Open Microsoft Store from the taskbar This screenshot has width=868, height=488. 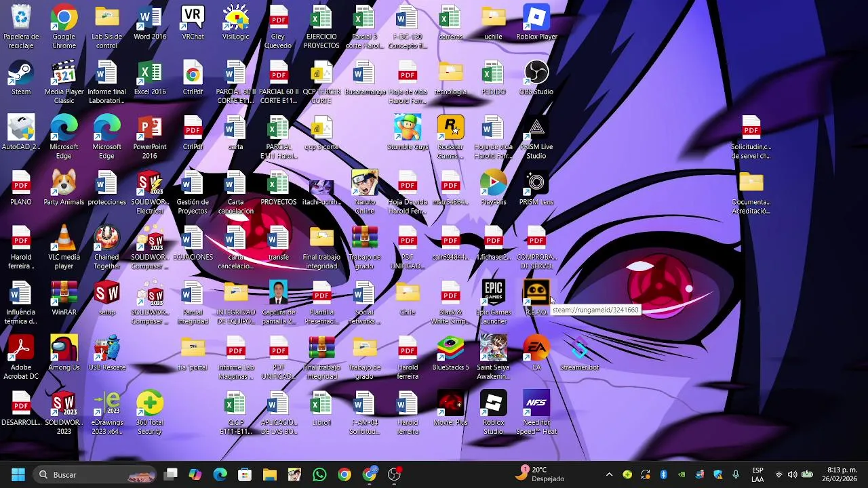245,474
